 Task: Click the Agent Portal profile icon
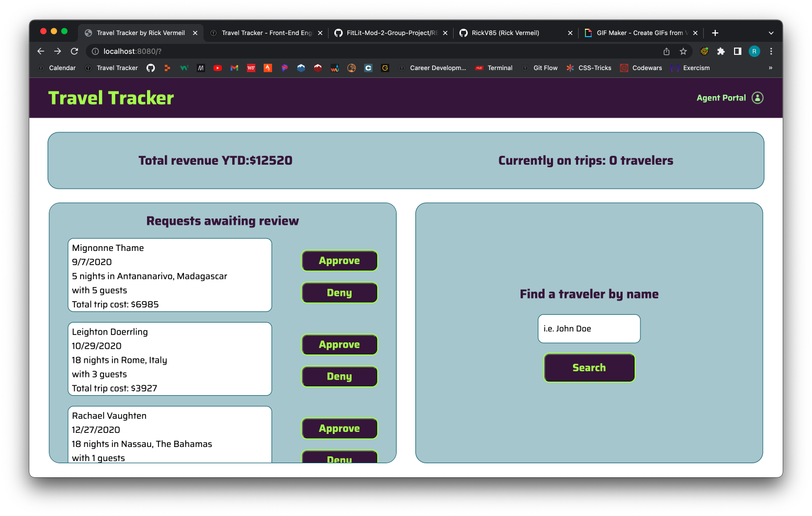tap(757, 98)
